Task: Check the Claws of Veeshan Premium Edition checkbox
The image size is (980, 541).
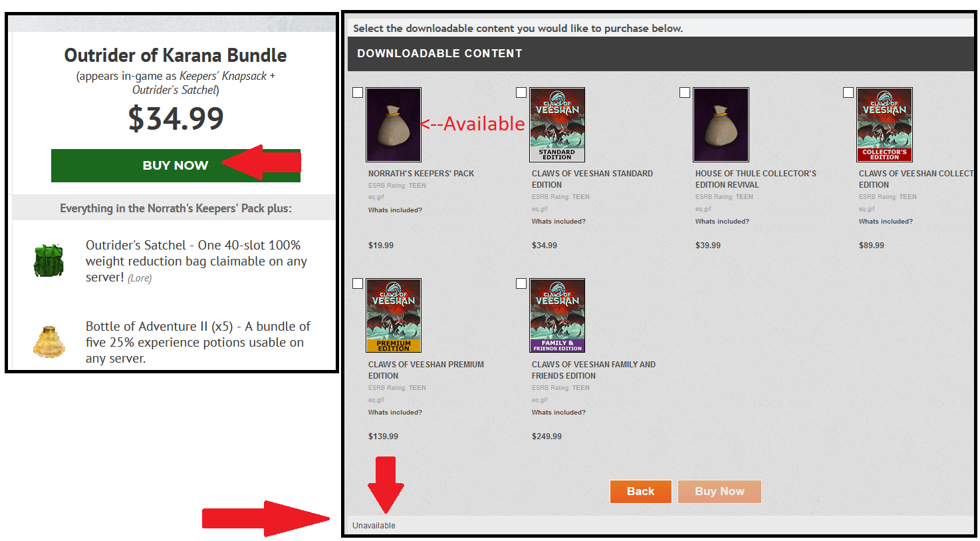Action: [x=358, y=283]
